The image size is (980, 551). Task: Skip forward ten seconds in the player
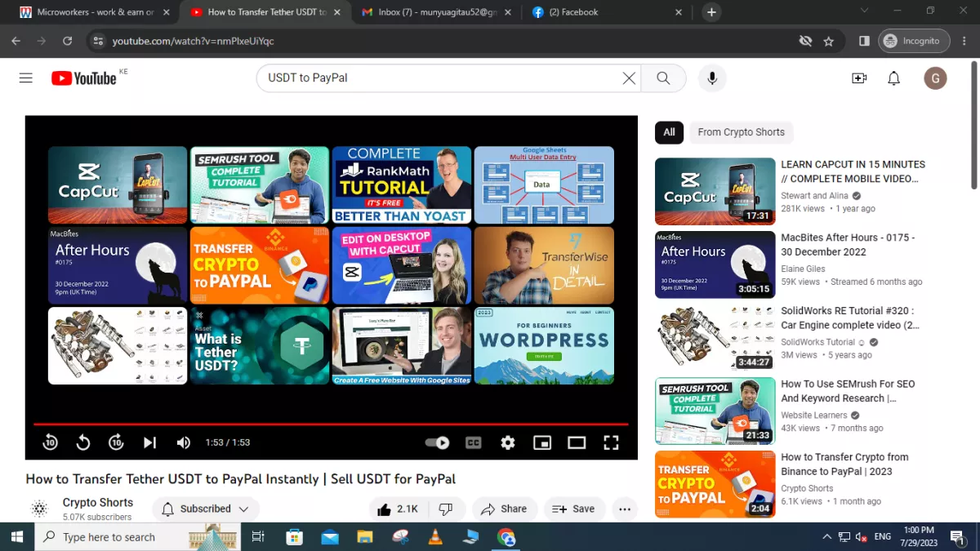(116, 442)
